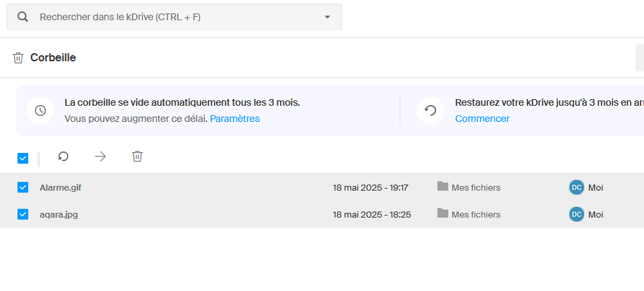Select the aqara.jpg file name

[x=59, y=214]
